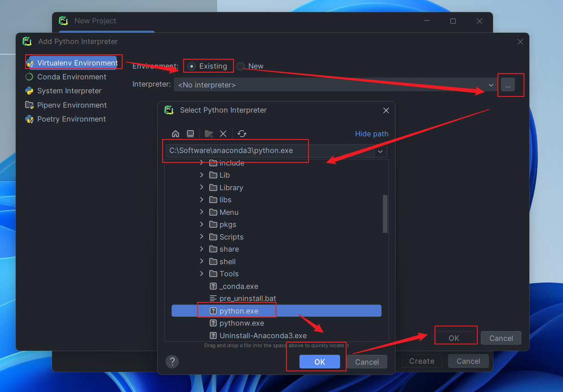The width and height of the screenshot is (563, 392).
Task: Select the share folder name
Action: [229, 249]
